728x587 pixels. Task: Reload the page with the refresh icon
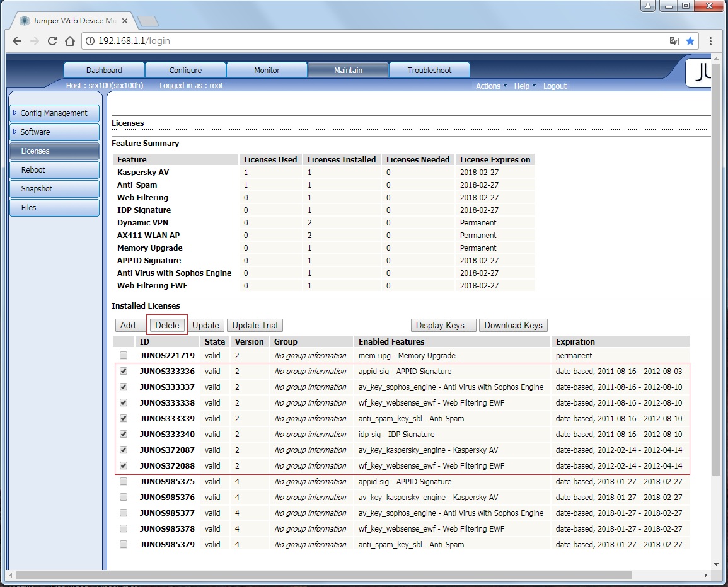[52, 41]
